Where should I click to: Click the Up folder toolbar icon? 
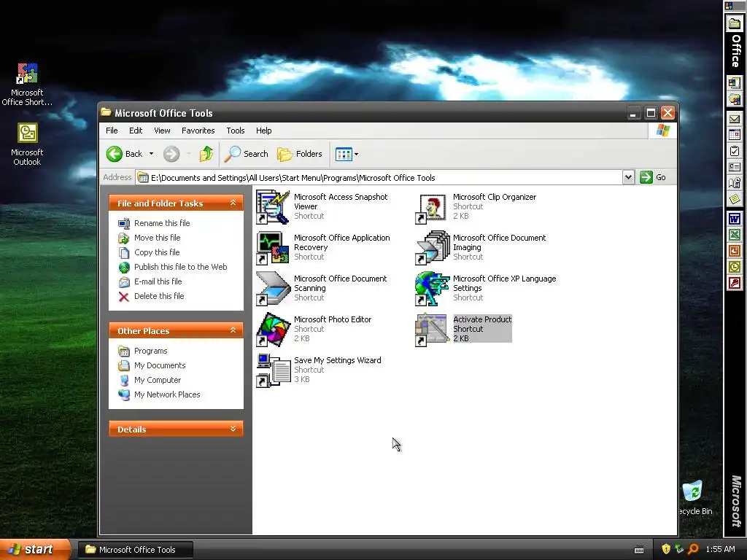tap(206, 154)
